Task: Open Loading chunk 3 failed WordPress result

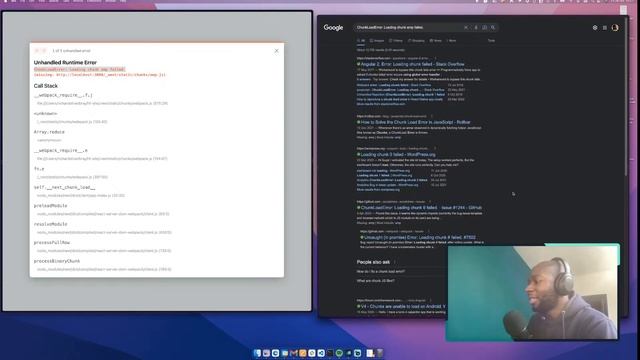Action: (398, 155)
